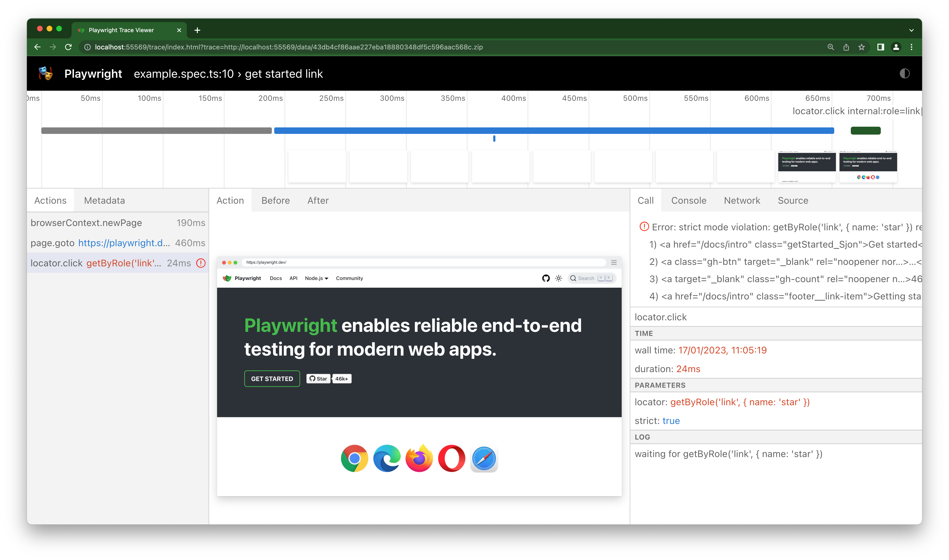Share this page via the share icon
The height and width of the screenshot is (560, 949).
pyautogui.click(x=846, y=47)
